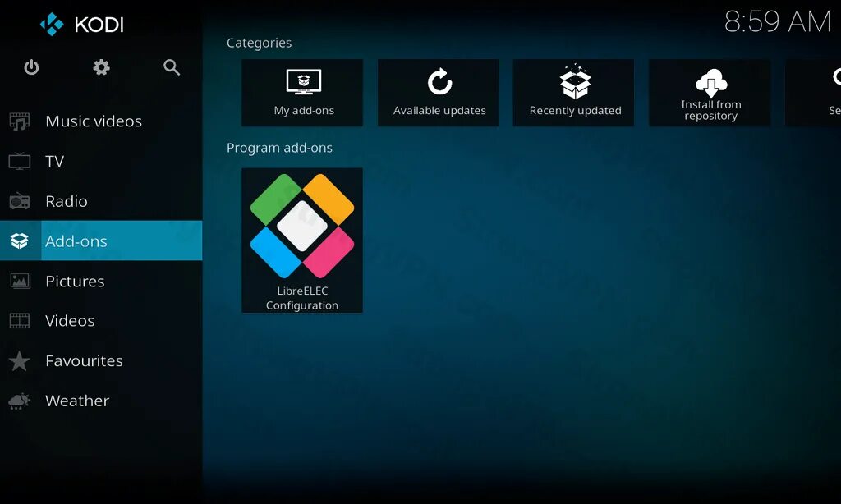841x504 pixels.
Task: Open Kodi settings gear icon
Action: pyautogui.click(x=101, y=67)
